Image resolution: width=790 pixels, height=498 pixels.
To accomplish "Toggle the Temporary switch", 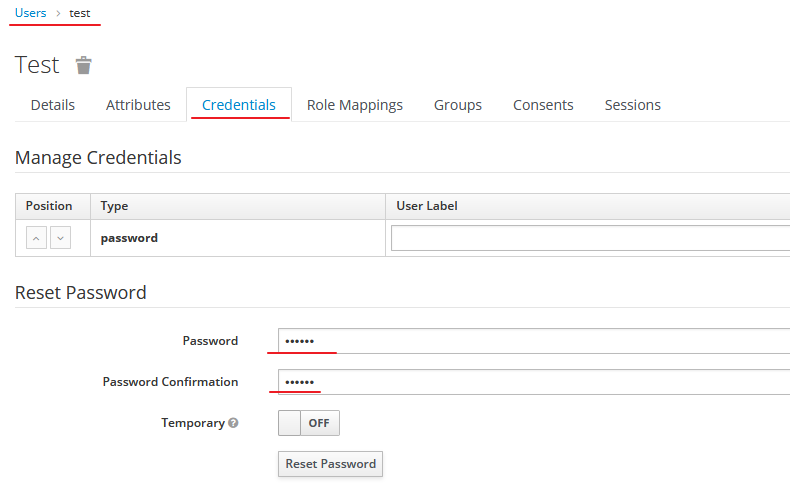I will click(x=309, y=423).
